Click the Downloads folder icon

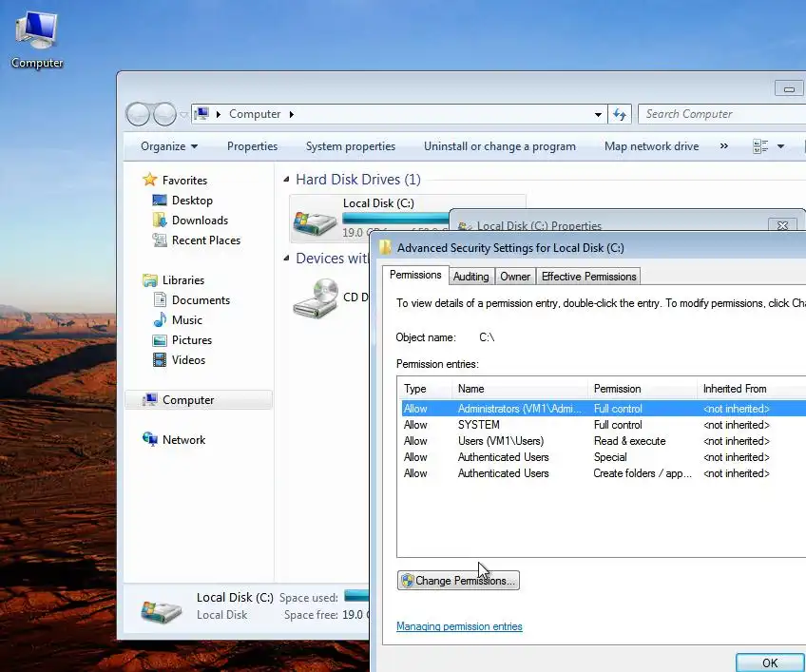160,221
